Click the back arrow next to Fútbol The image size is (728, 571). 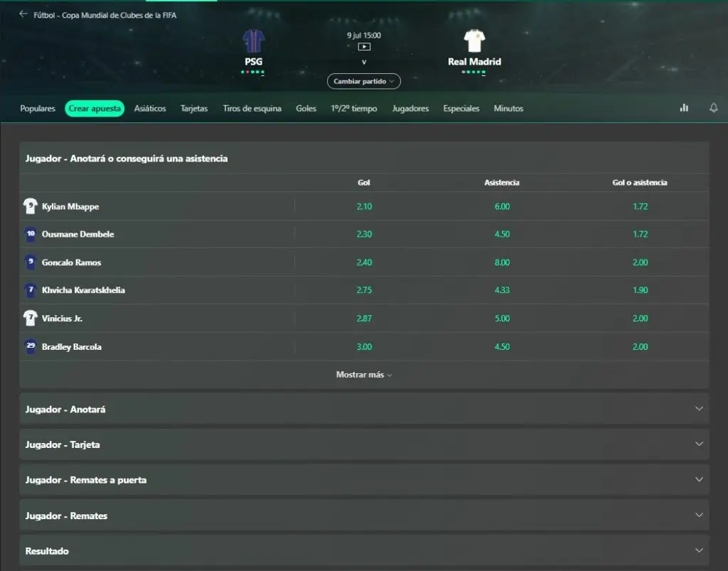23,14
